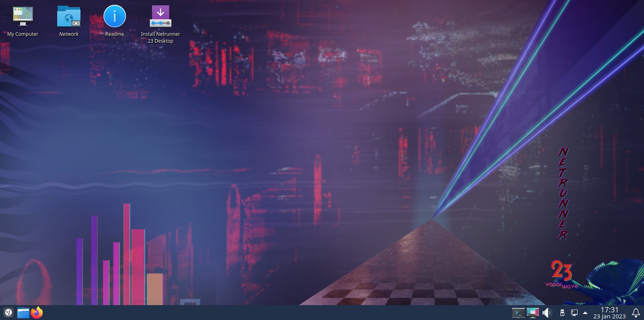Open the wired network tray icon
Screen dimensions: 644x320
(x=574, y=313)
